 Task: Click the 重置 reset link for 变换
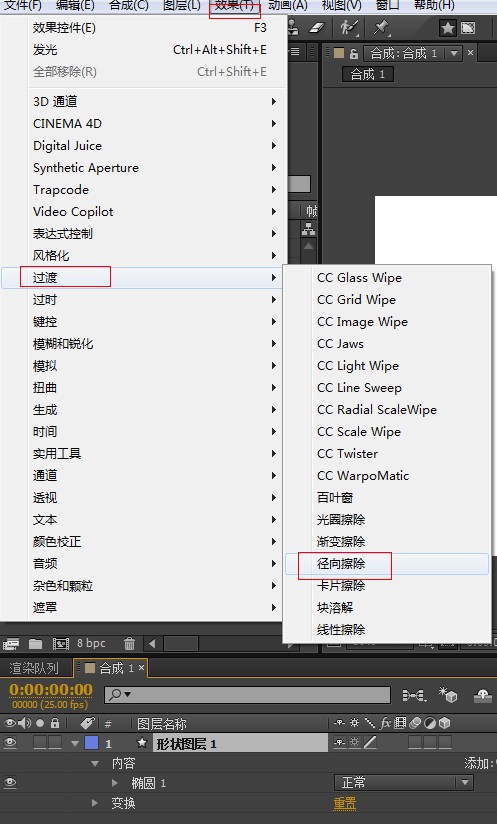point(345,803)
